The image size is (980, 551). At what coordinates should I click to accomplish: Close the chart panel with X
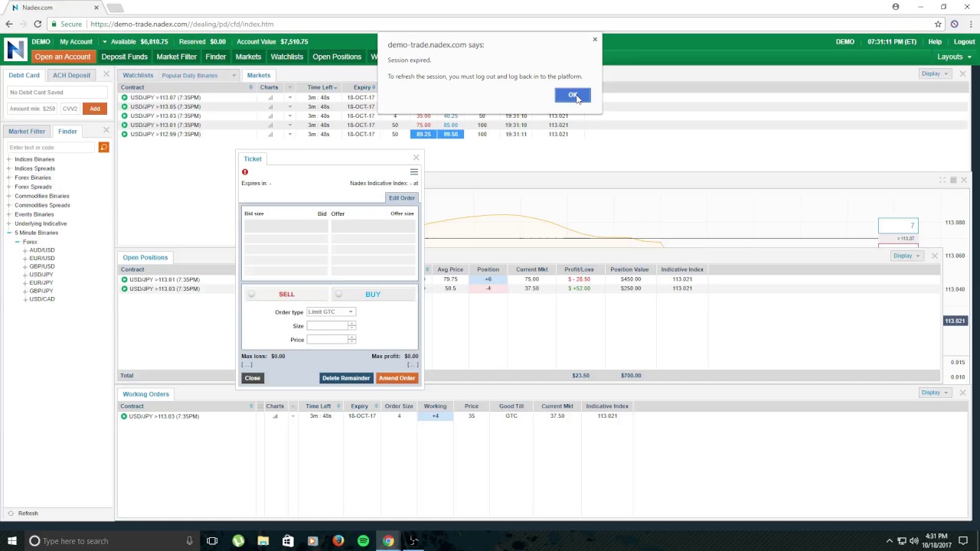tap(964, 180)
